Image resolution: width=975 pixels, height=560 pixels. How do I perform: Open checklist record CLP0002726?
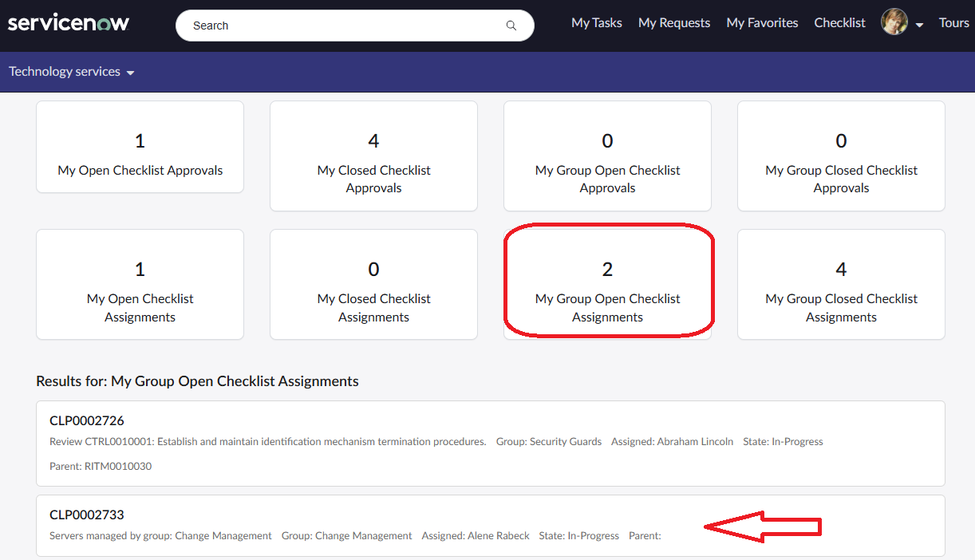click(87, 420)
